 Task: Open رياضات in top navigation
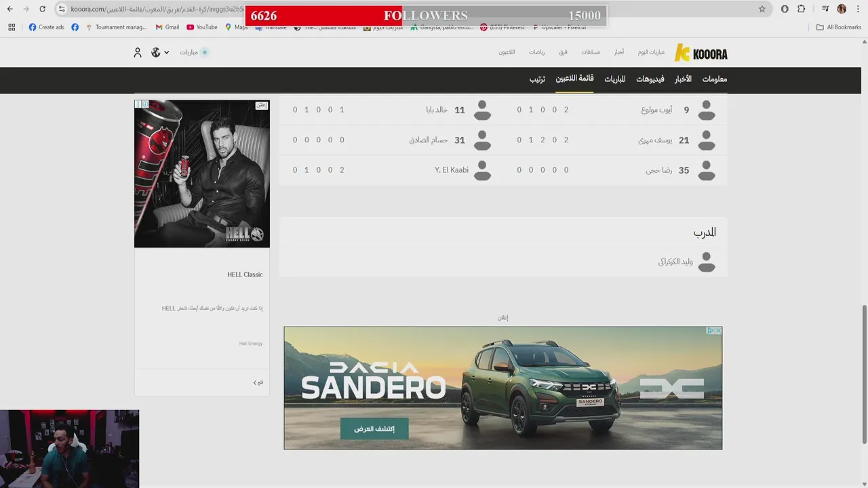537,52
